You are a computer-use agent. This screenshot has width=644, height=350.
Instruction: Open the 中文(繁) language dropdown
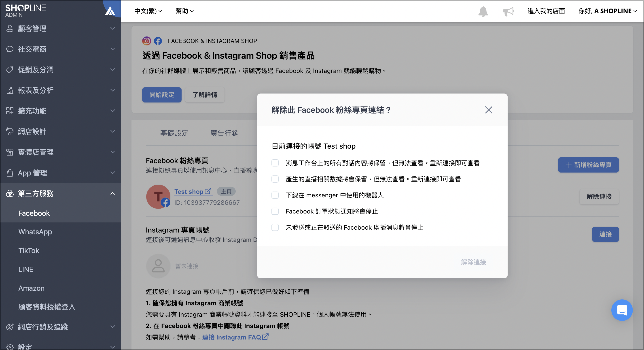pyautogui.click(x=148, y=11)
